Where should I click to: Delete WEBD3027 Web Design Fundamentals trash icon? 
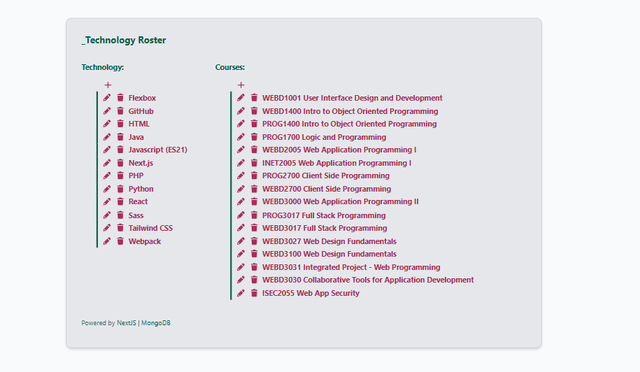pyautogui.click(x=254, y=241)
